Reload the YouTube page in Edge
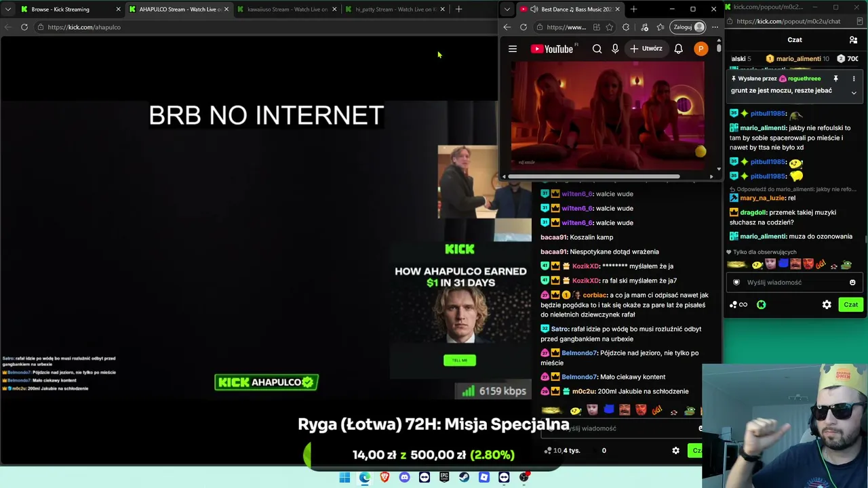This screenshot has height=488, width=868. (x=524, y=27)
